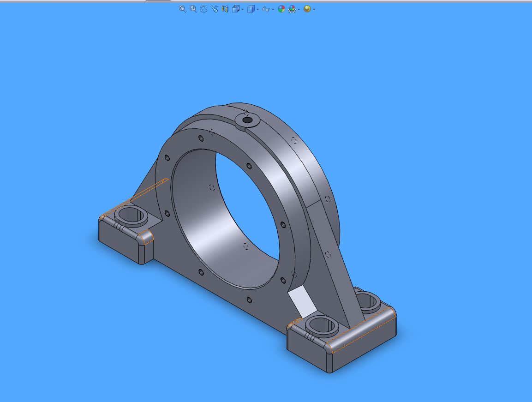Screen dimensions: 532x402
Task: Click the View Settings gold sphere icon
Action: point(307,9)
